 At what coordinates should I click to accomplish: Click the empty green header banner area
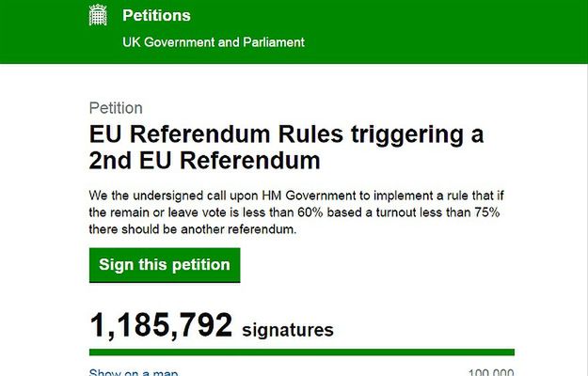[x=452, y=32]
